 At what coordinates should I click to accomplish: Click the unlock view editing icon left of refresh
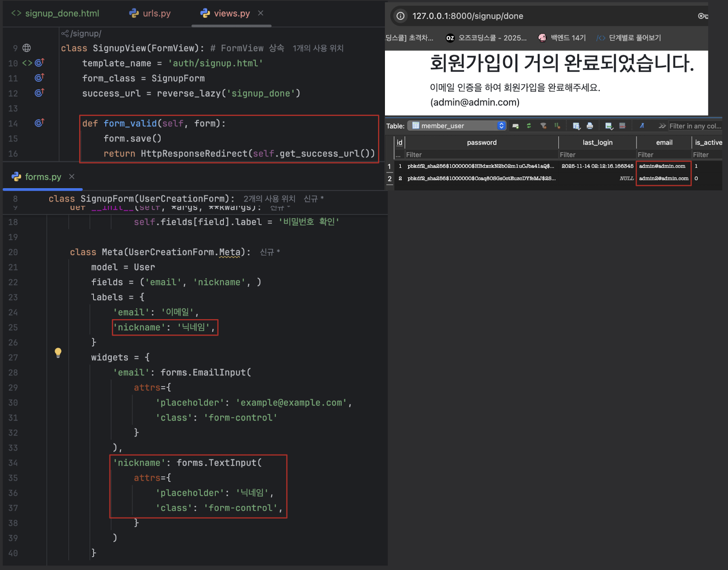[x=516, y=126]
